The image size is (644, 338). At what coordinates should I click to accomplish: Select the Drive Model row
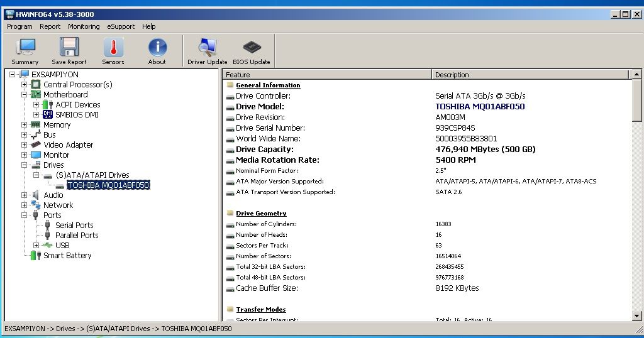[x=427, y=107]
